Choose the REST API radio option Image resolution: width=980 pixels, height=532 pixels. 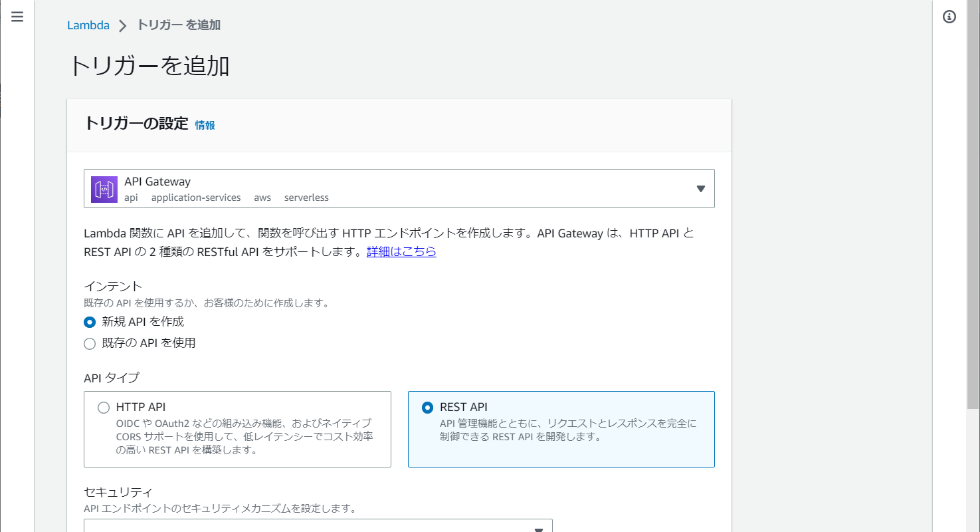[427, 408]
